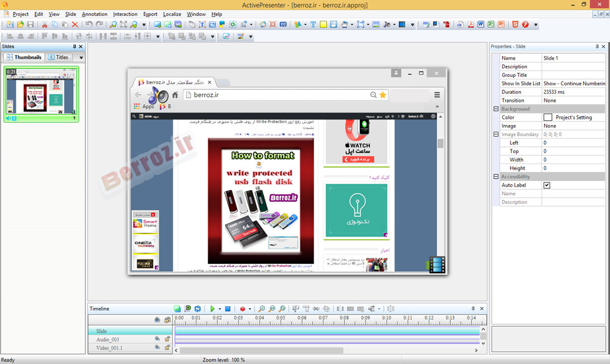610x364 pixels.
Task: Click the zoom magnifier toolbar icon
Action: click(x=113, y=24)
